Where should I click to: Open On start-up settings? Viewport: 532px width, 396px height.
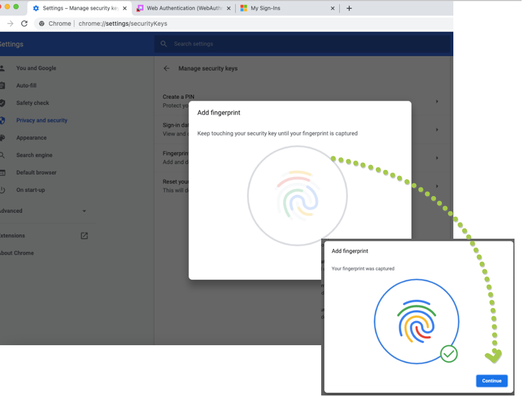[x=31, y=190]
